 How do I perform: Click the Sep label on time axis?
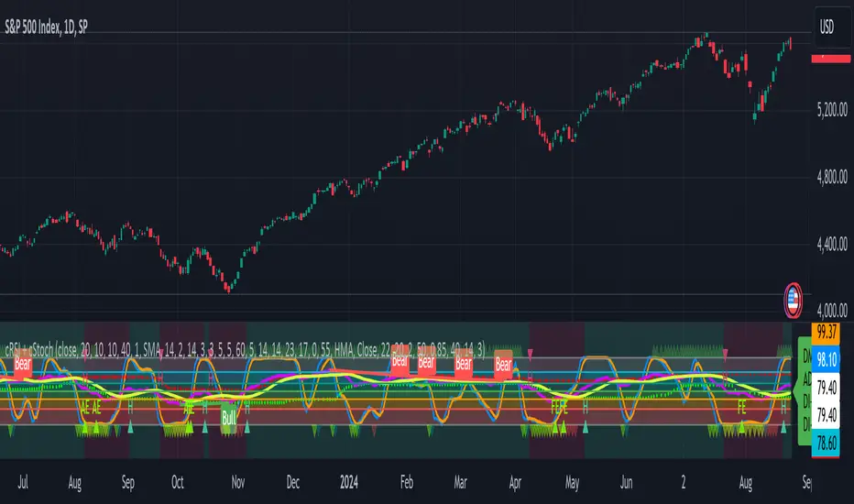pos(127,483)
